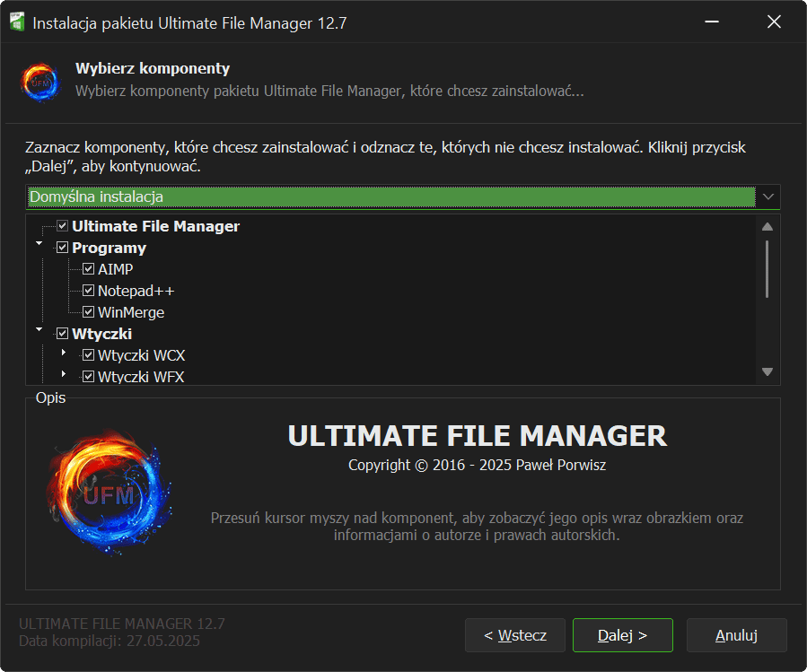Cancel installation with Anuluj button
Viewport: 807px width, 672px height.
(736, 635)
